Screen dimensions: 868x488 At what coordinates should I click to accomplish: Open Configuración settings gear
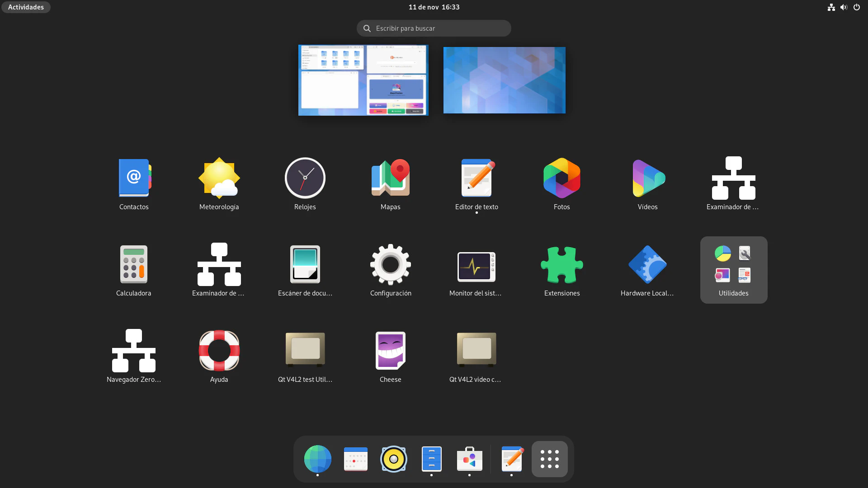click(391, 265)
